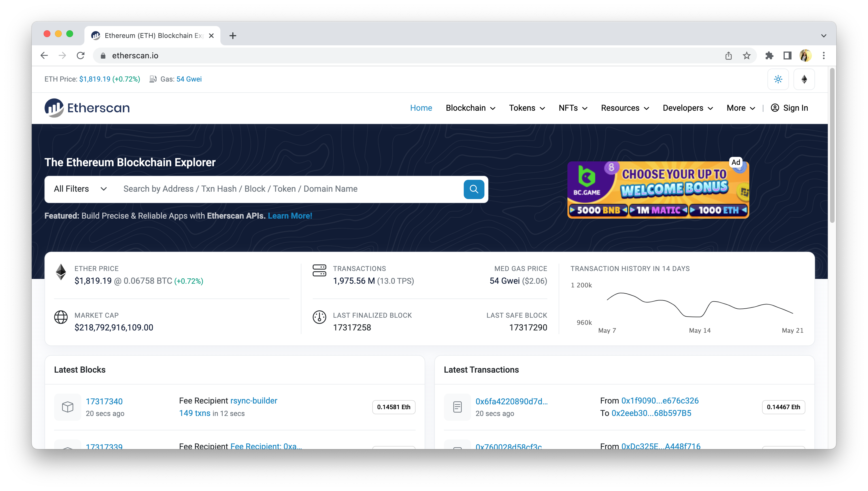
Task: Click the 0.14581 Eth block reward badge
Action: coord(393,407)
